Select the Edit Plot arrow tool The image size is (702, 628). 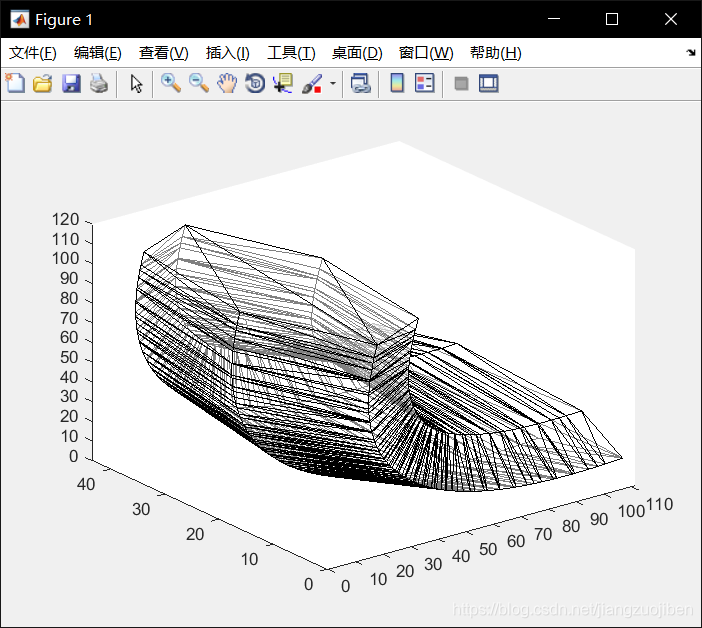(136, 83)
